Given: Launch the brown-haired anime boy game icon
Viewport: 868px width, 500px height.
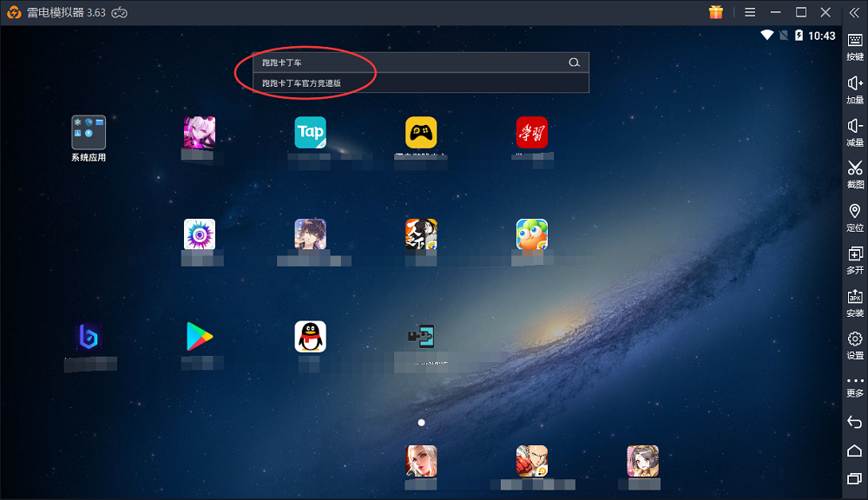Looking at the screenshot, I should [x=310, y=234].
